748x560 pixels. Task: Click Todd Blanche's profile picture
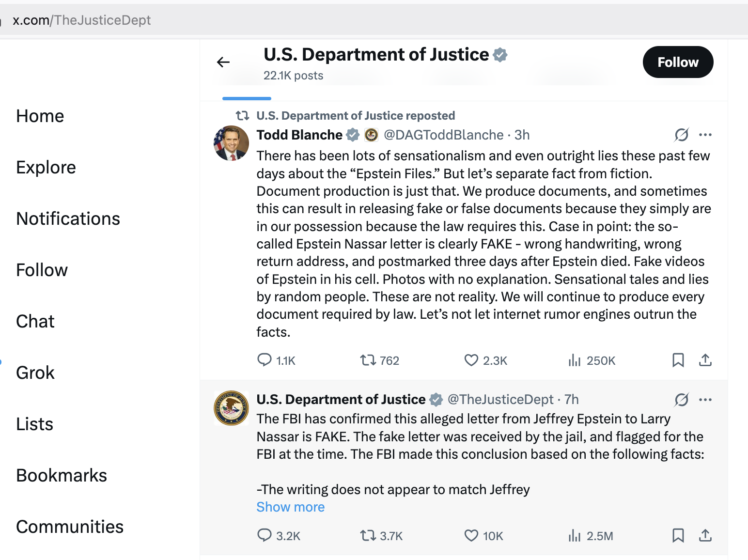pos(231,143)
